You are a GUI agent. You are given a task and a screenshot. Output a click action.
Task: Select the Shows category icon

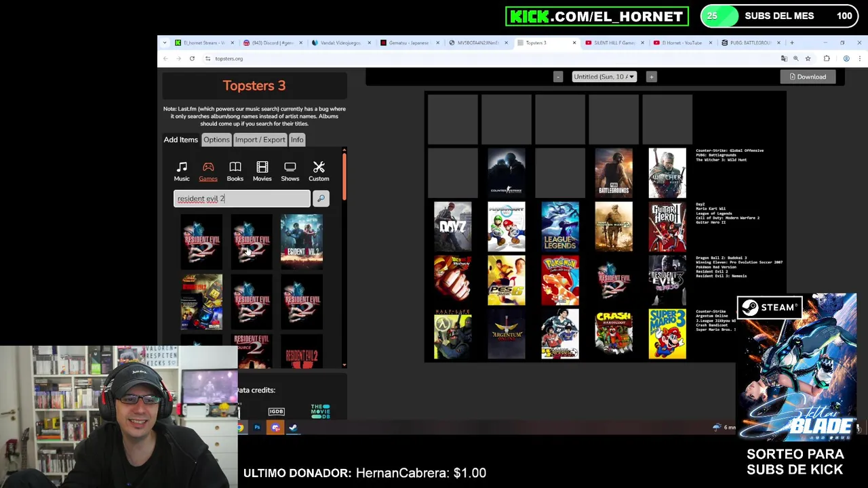(x=290, y=171)
